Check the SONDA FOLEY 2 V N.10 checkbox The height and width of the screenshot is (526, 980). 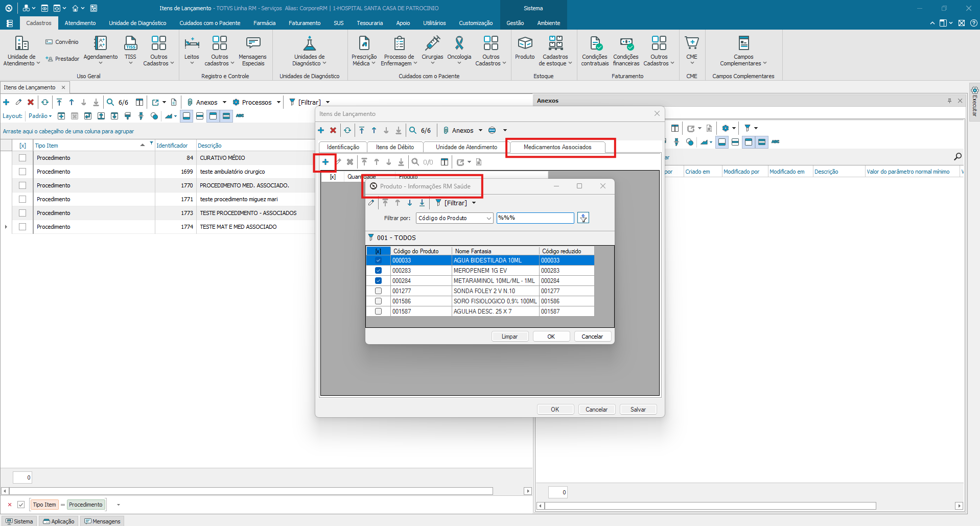pos(378,291)
